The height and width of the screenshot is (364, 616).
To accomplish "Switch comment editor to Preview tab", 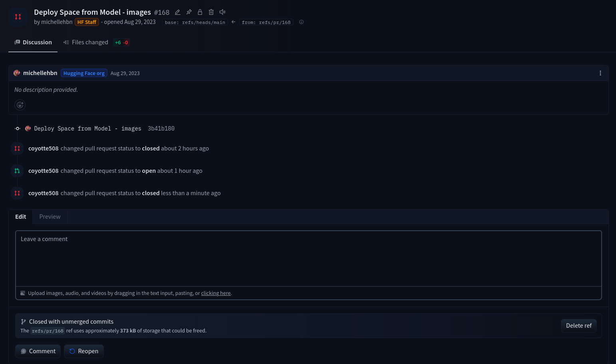I will [50, 217].
